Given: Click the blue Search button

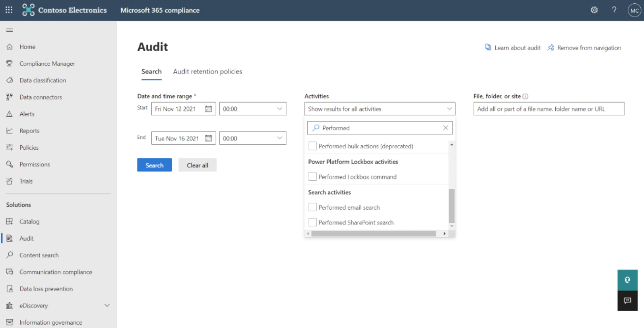Looking at the screenshot, I should click(154, 165).
